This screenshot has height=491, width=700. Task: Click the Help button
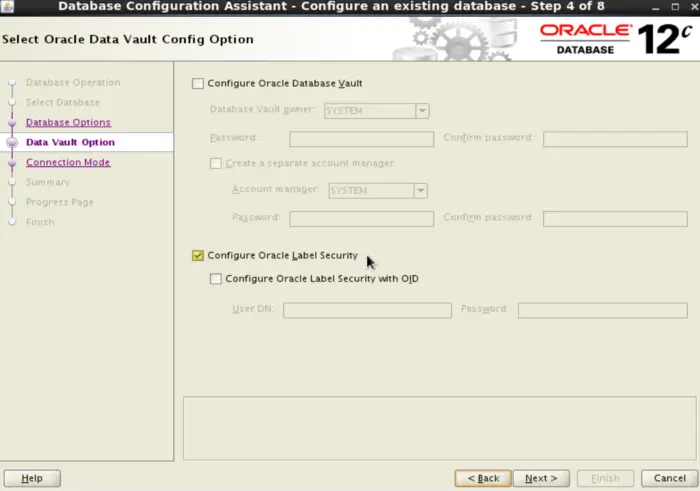(32, 478)
